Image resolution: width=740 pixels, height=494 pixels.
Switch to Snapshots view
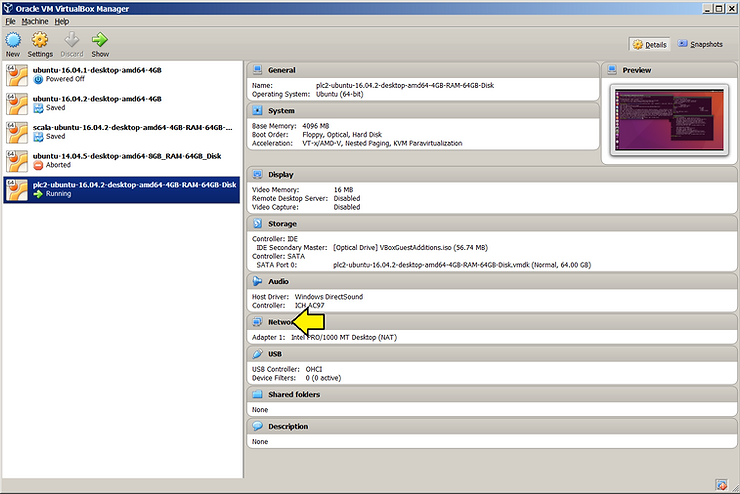[x=700, y=44]
